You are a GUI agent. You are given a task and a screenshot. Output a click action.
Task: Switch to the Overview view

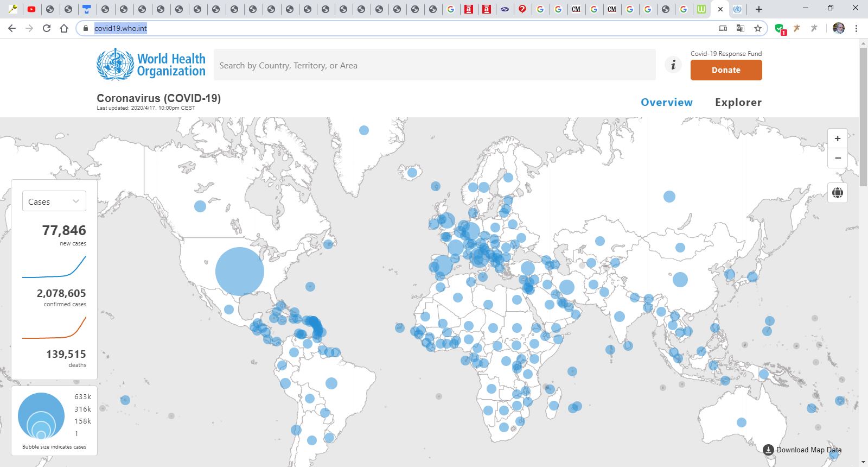667,102
